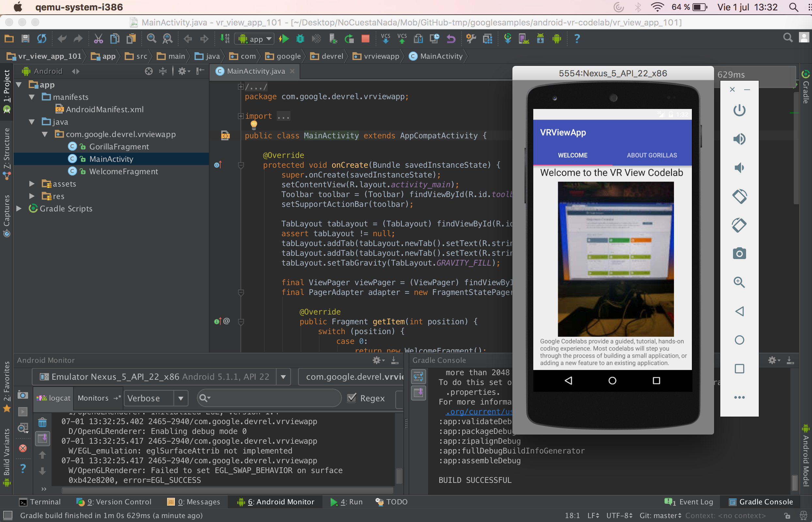
Task: Click the Search Everywhere magnifier icon
Action: pyautogui.click(x=788, y=38)
